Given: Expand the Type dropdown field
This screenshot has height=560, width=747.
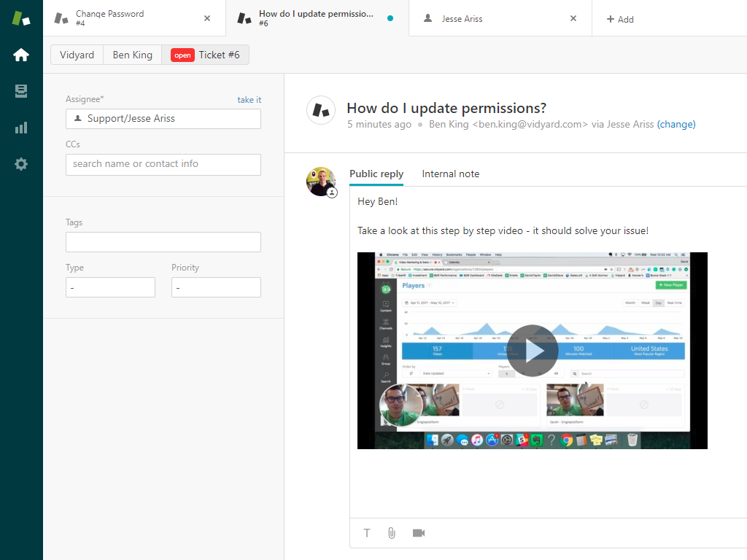Looking at the screenshot, I should pos(110,287).
